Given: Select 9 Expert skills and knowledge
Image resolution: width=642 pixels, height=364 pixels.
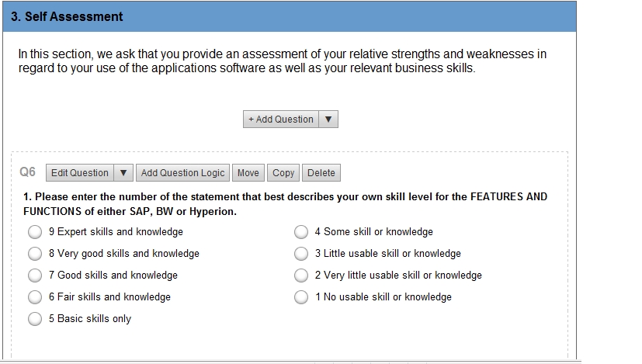Looking at the screenshot, I should pyautogui.click(x=35, y=232).
